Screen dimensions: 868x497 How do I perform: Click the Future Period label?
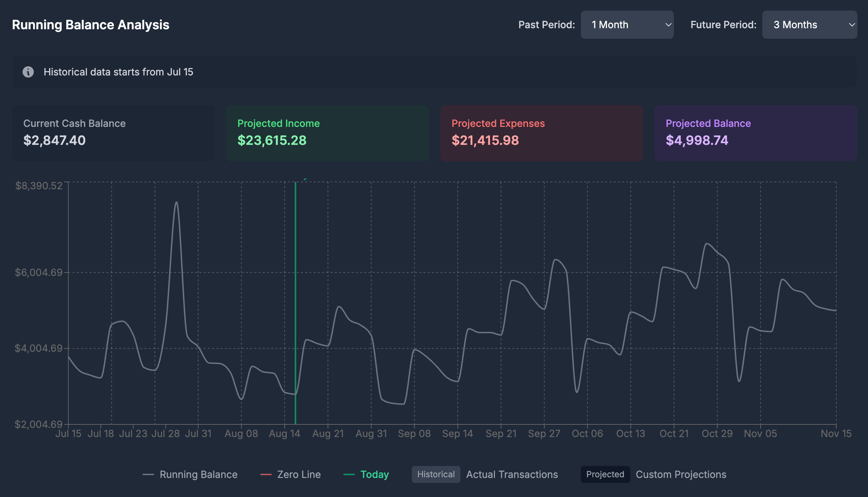(x=723, y=25)
